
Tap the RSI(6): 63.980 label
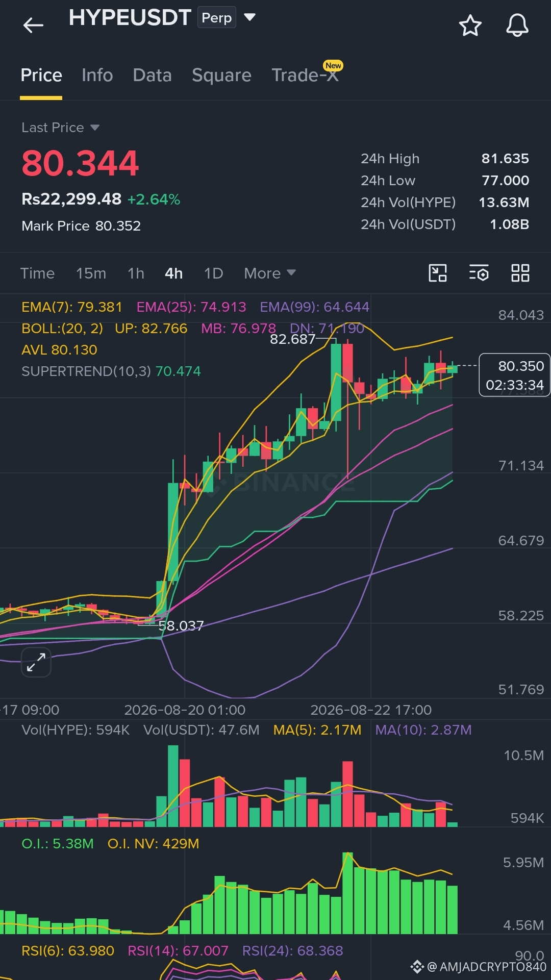click(68, 951)
